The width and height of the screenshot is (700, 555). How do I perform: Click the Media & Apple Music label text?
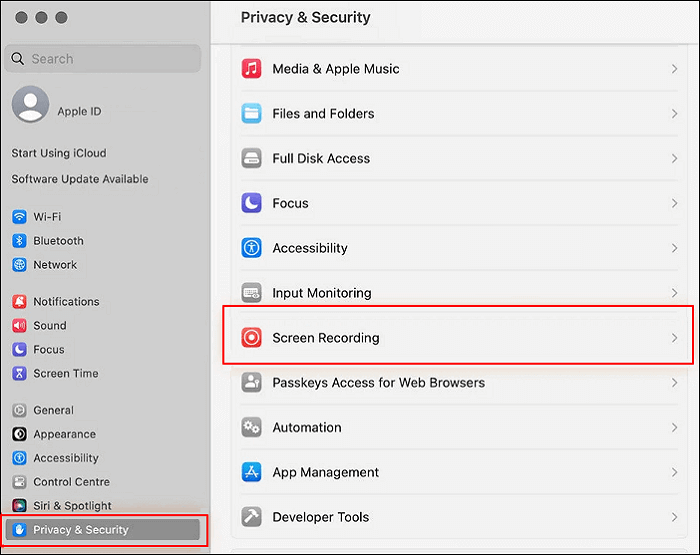pyautogui.click(x=336, y=69)
